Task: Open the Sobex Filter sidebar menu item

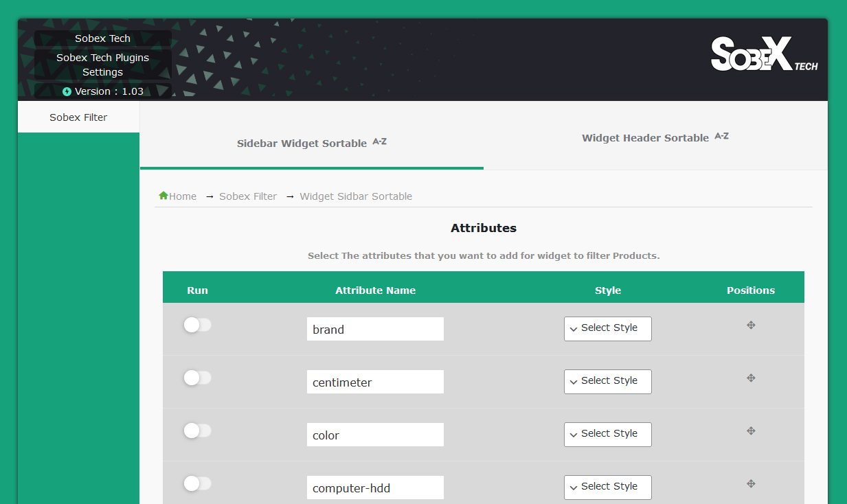Action: coord(78,117)
